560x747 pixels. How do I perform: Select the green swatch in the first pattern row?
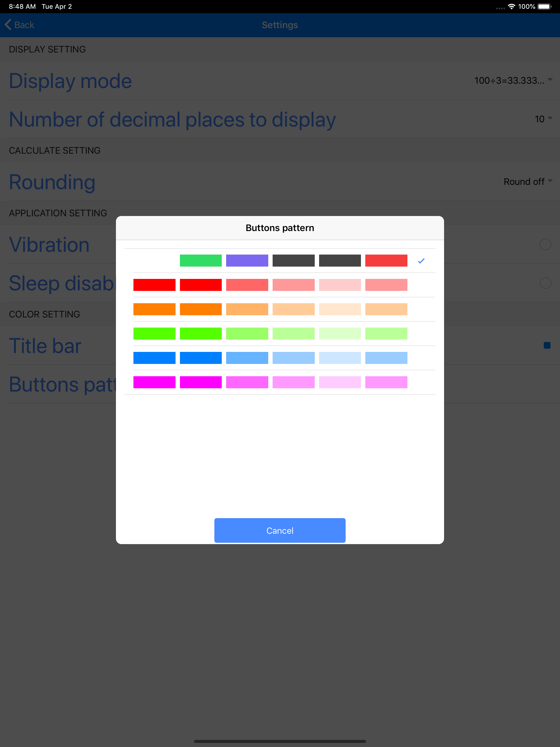click(x=201, y=261)
